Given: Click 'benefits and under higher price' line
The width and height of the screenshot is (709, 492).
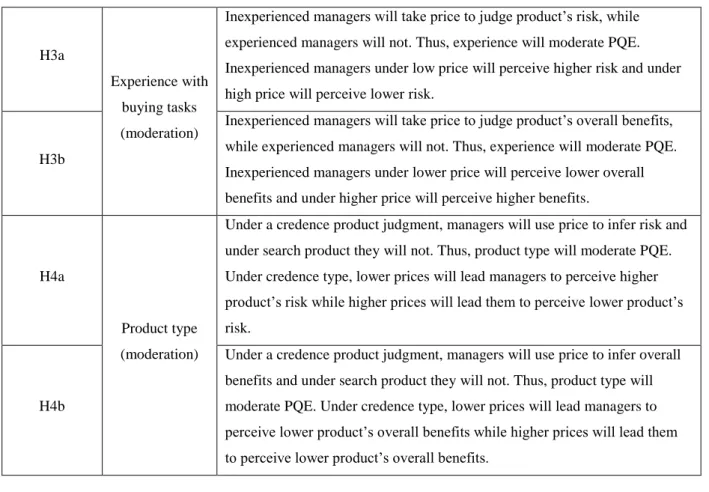Looking at the screenshot, I should coord(407,198).
